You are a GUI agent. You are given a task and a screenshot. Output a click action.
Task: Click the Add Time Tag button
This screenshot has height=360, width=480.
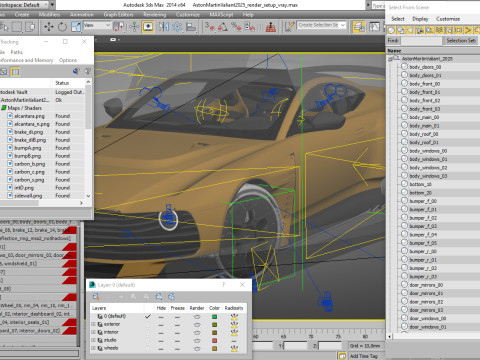point(363,356)
